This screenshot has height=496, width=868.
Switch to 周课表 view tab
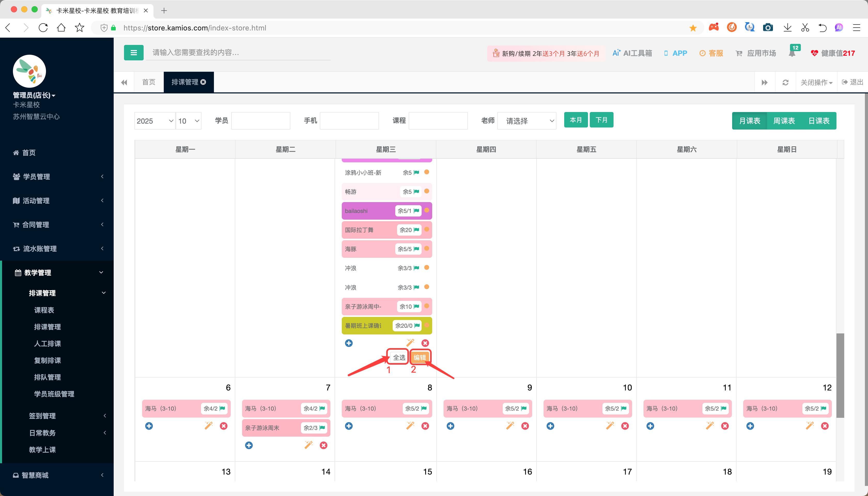[784, 121]
